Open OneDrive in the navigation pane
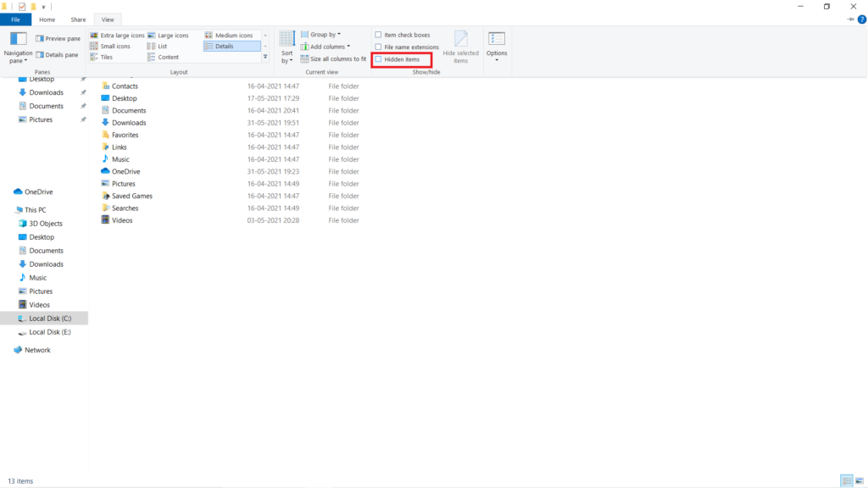868x488 pixels. [x=38, y=192]
